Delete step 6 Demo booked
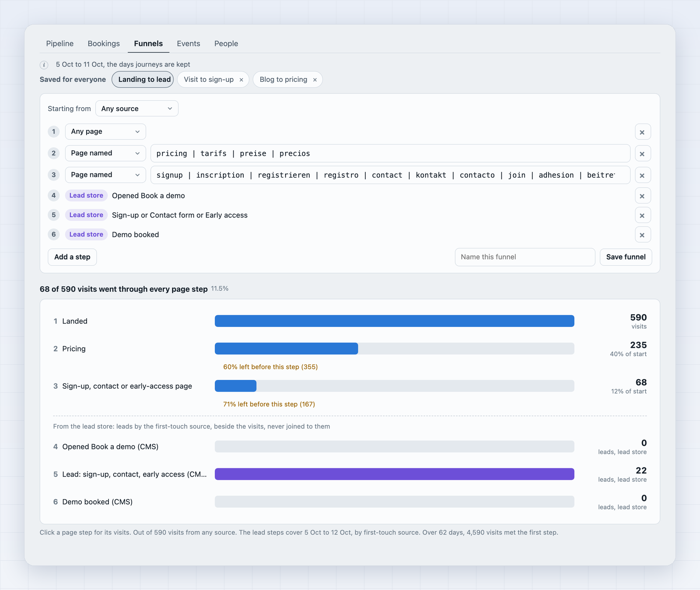The width and height of the screenshot is (700, 590). point(642,235)
